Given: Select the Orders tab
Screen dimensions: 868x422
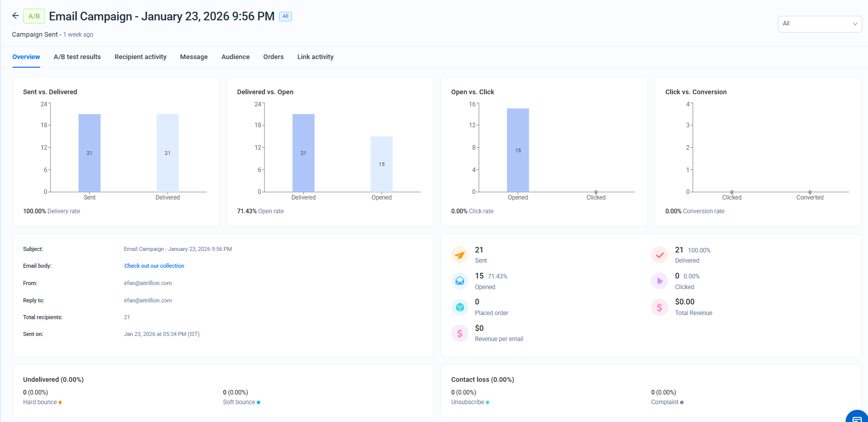Looking at the screenshot, I should pos(273,57).
